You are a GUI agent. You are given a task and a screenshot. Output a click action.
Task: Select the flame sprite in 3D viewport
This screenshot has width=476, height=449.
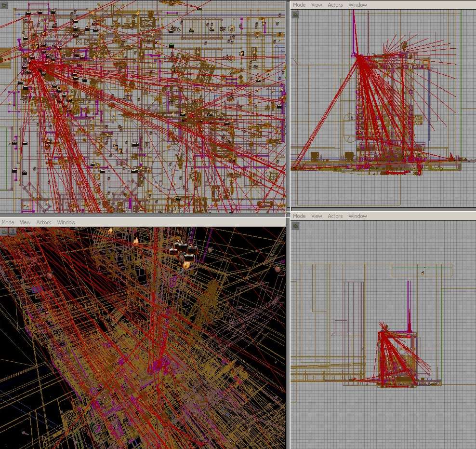point(136,241)
